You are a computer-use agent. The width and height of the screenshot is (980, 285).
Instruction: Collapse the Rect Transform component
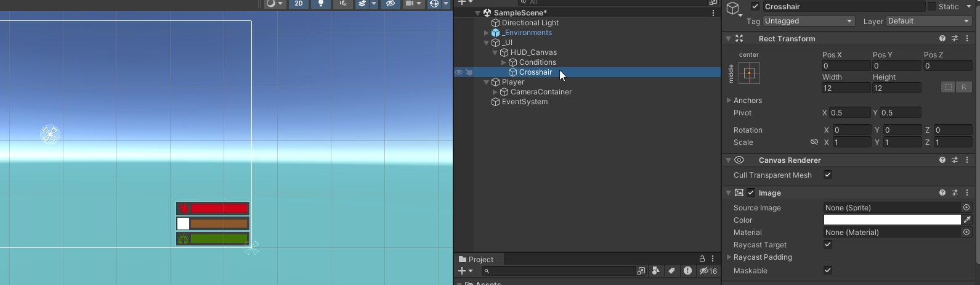coord(728,38)
